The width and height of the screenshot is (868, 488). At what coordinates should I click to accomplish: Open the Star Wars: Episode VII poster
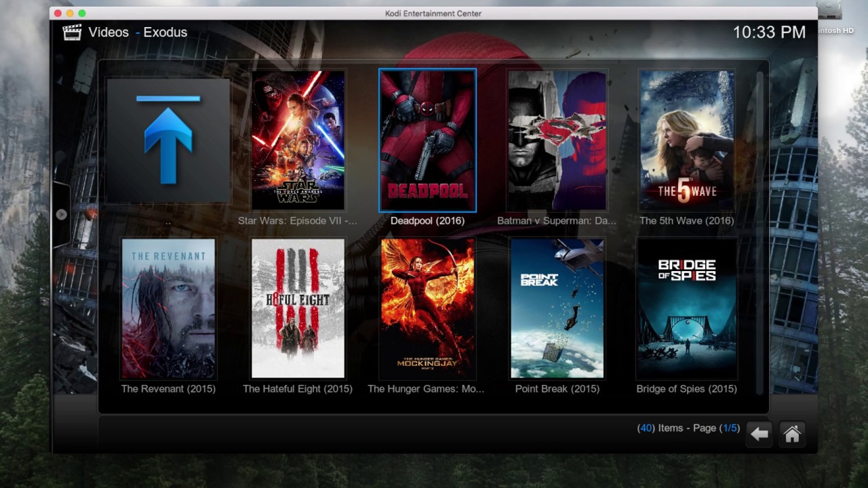click(298, 140)
